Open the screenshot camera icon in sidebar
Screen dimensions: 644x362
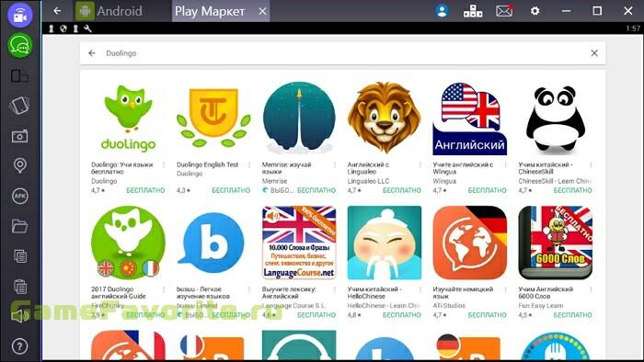19,136
